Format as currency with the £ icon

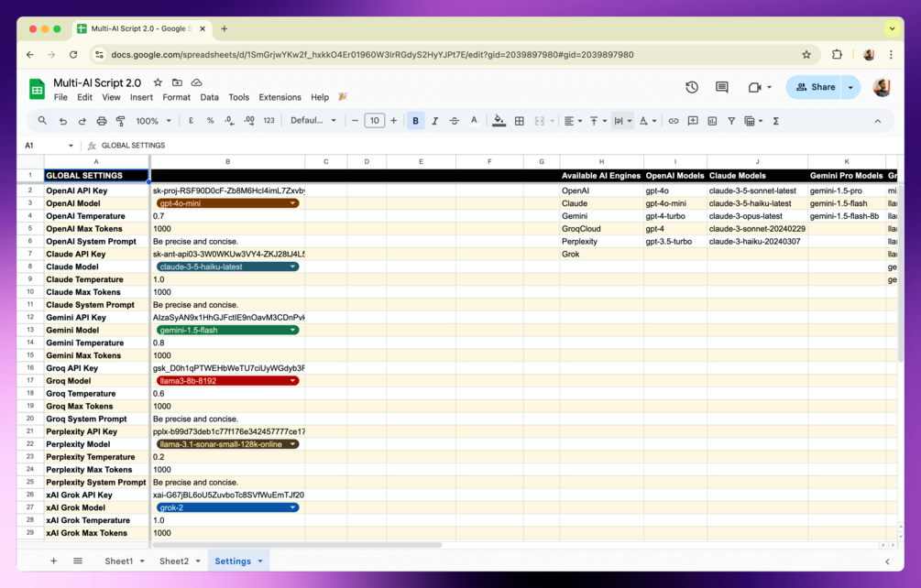[x=191, y=121]
